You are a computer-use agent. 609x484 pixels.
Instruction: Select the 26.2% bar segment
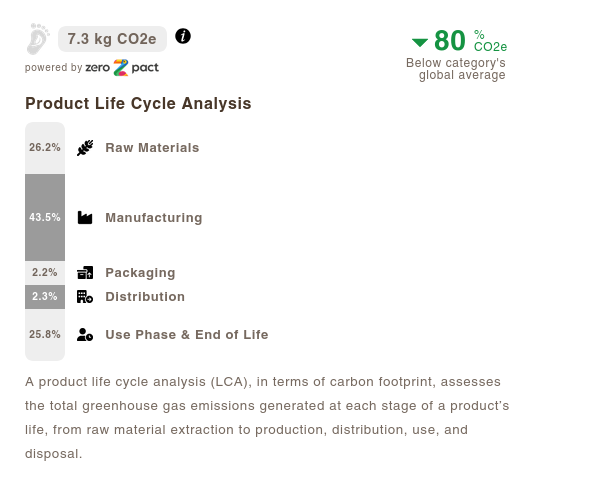45,148
